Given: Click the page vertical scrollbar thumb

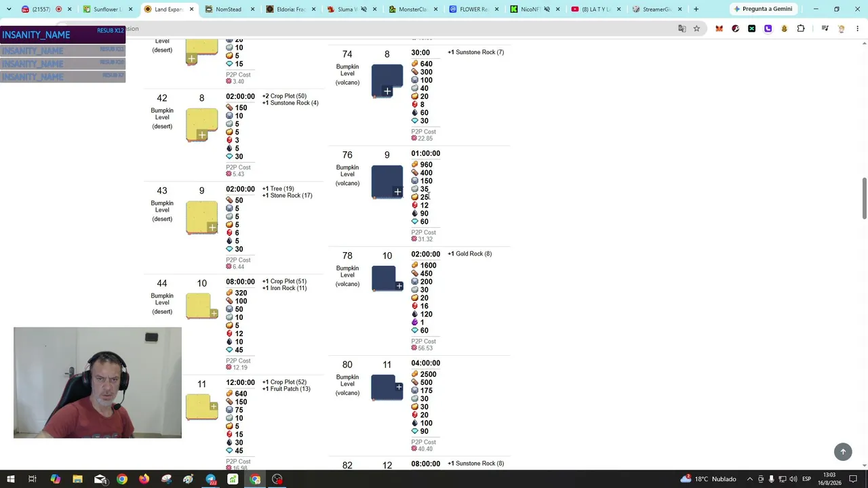Looking at the screenshot, I should click(864, 198).
